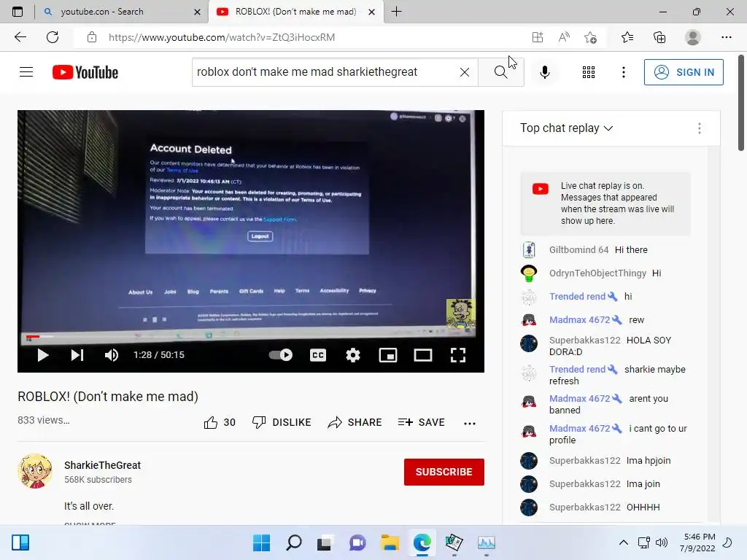
Task: Open chat panel three-dot options
Action: click(700, 128)
